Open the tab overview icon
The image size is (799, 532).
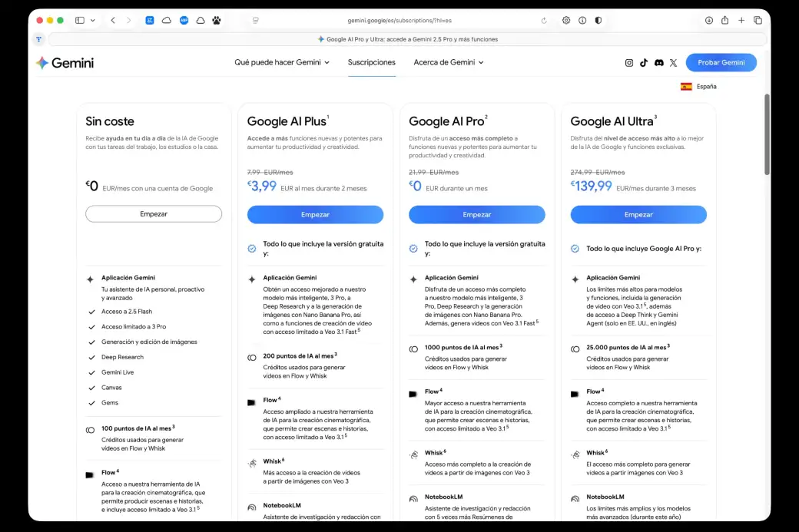(x=758, y=20)
